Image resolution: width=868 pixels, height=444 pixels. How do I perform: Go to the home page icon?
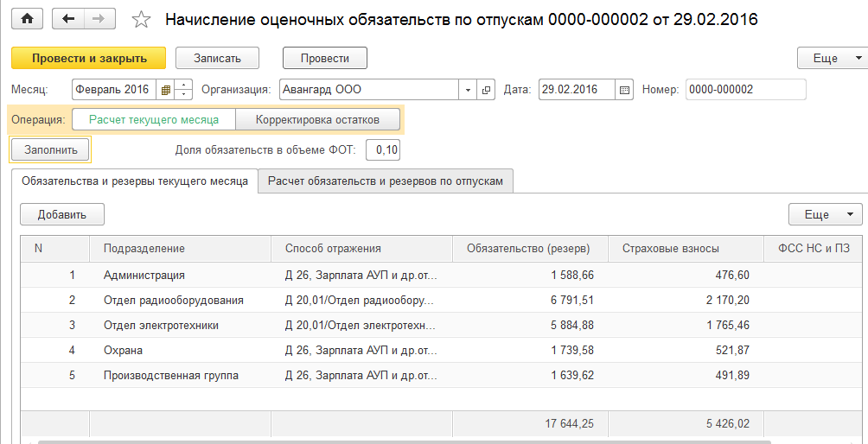tap(27, 19)
